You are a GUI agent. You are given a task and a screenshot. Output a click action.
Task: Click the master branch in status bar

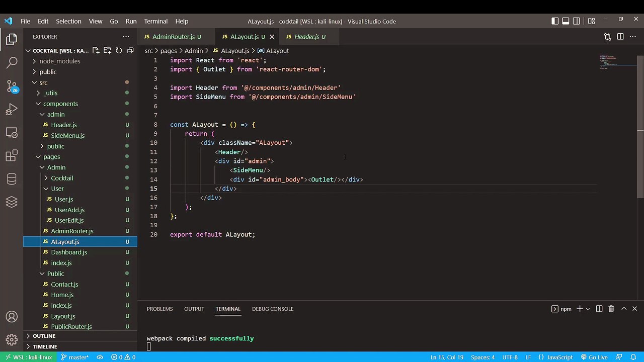74,357
